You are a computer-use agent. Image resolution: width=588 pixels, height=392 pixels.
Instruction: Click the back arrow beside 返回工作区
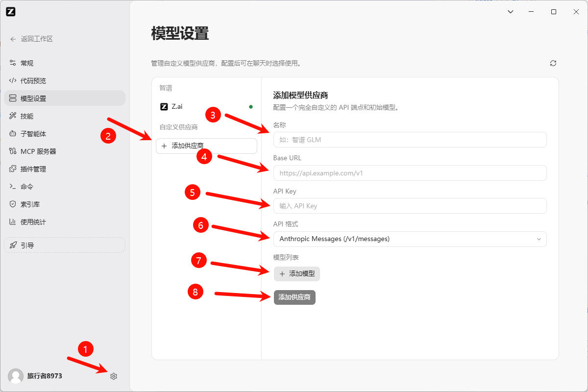point(13,39)
